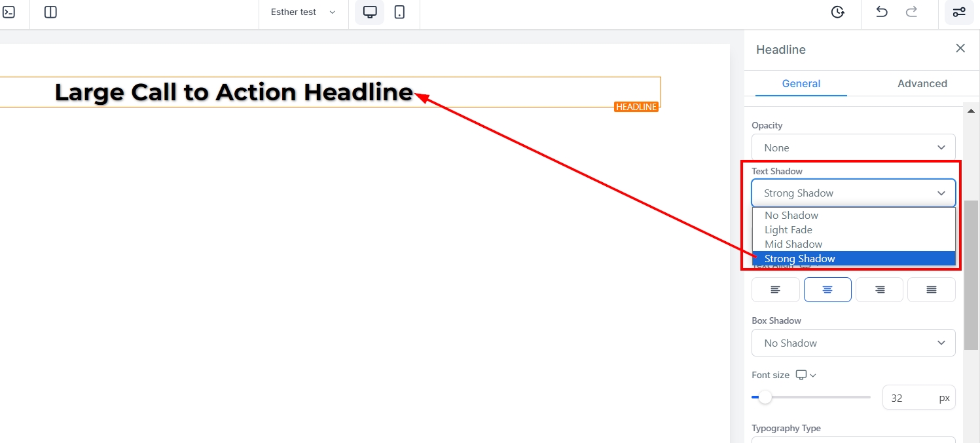Image resolution: width=980 pixels, height=443 pixels.
Task: Undo the last change
Action: click(881, 12)
